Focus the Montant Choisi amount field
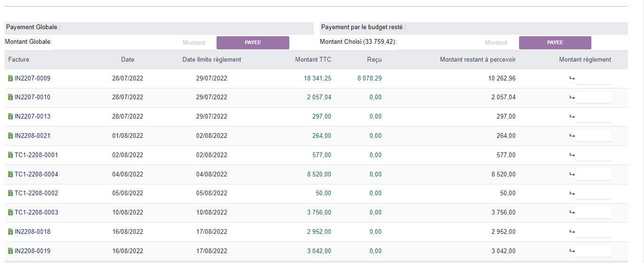Image resolution: width=644 pixels, height=263 pixels. pyautogui.click(x=456, y=43)
